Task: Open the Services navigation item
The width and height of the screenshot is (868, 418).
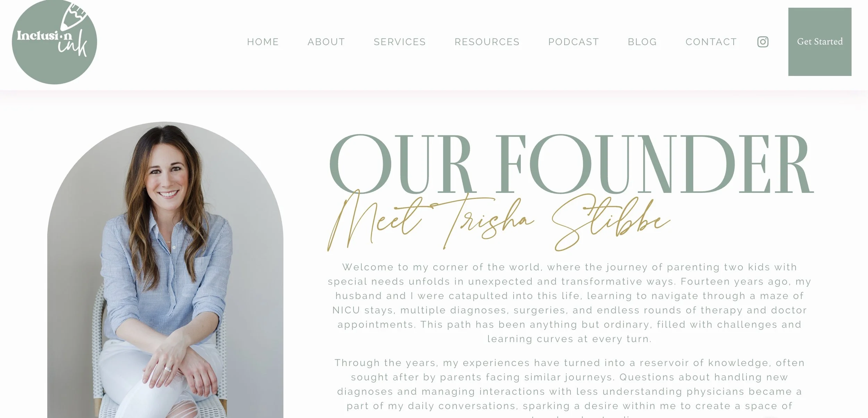Action: (x=400, y=42)
